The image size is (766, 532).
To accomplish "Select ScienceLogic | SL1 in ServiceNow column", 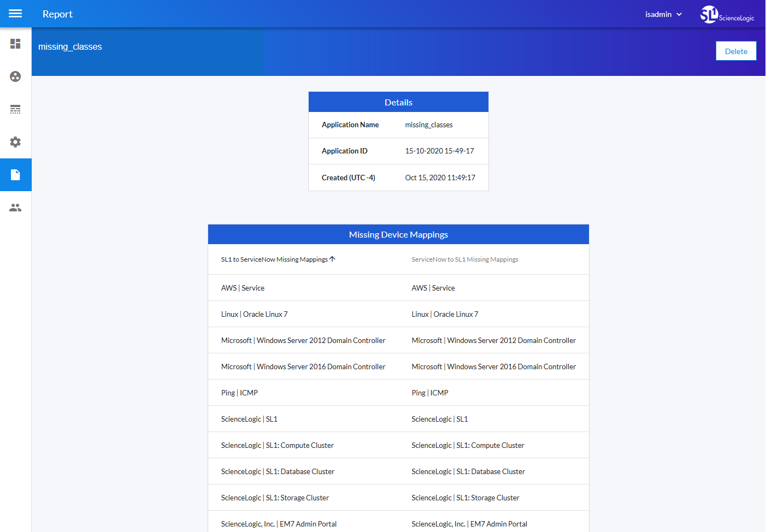I will (440, 419).
